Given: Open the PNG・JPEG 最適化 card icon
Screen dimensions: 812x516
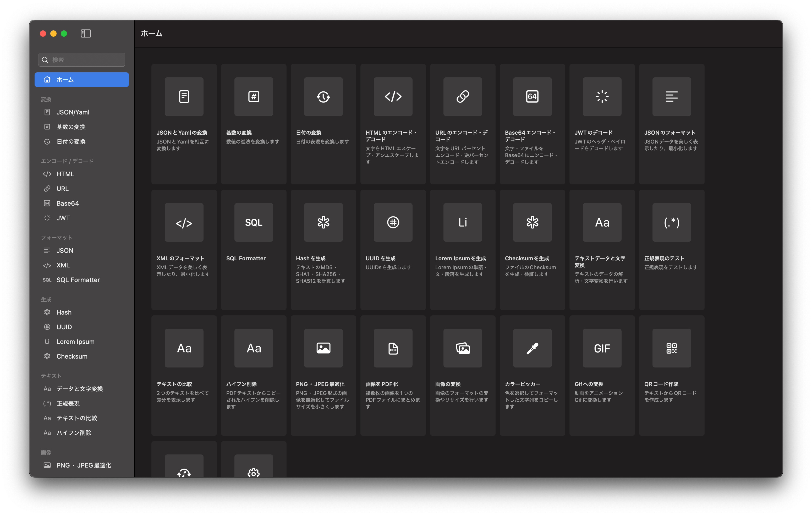Looking at the screenshot, I should click(x=323, y=348).
